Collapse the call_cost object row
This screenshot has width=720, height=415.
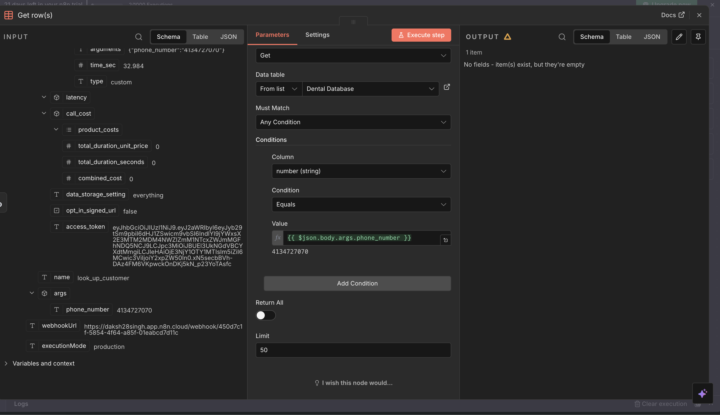coord(44,113)
